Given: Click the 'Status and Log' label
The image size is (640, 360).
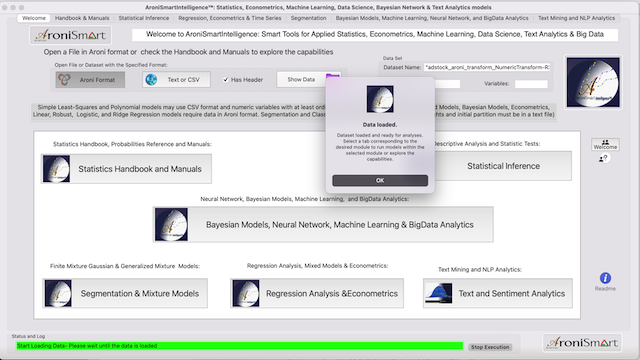Looking at the screenshot, I should 28,336.
